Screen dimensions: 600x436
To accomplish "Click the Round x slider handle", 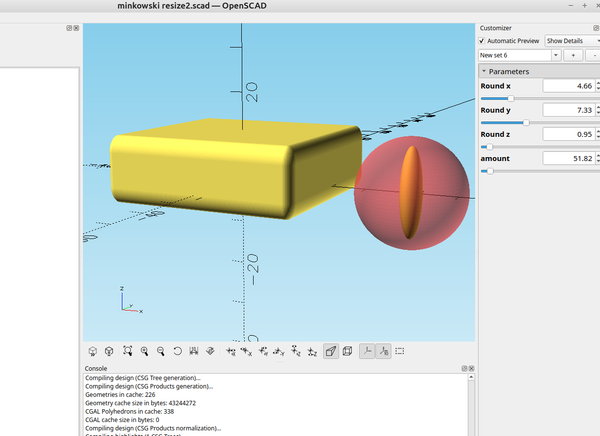I will point(511,98).
